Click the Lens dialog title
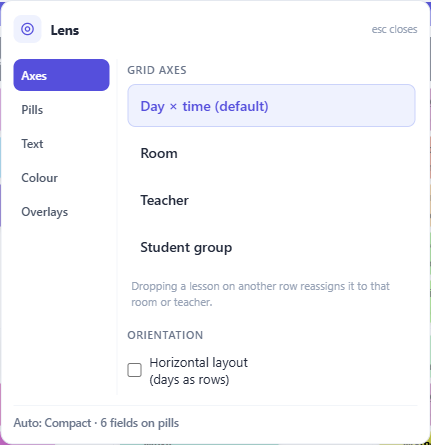This screenshot has width=431, height=445. pos(65,30)
